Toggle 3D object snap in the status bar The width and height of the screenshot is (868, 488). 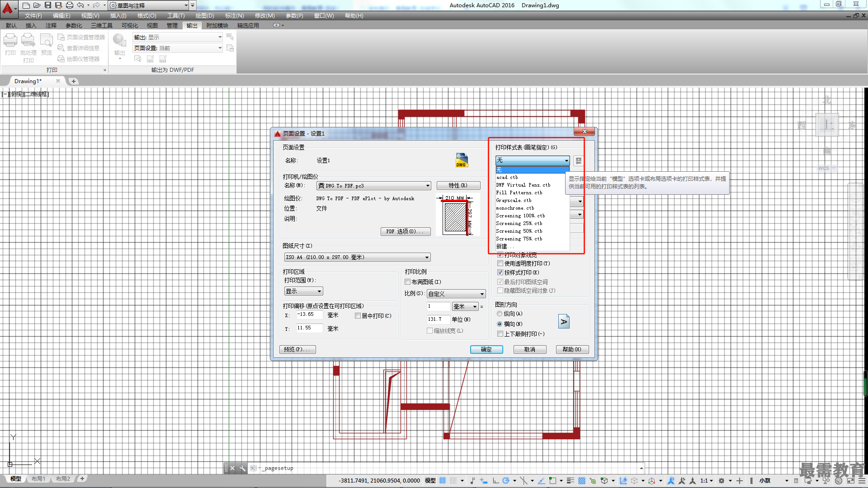click(x=604, y=481)
